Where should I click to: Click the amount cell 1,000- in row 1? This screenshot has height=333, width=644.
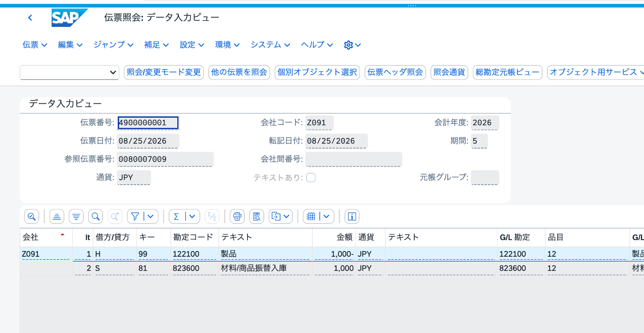(x=334, y=254)
